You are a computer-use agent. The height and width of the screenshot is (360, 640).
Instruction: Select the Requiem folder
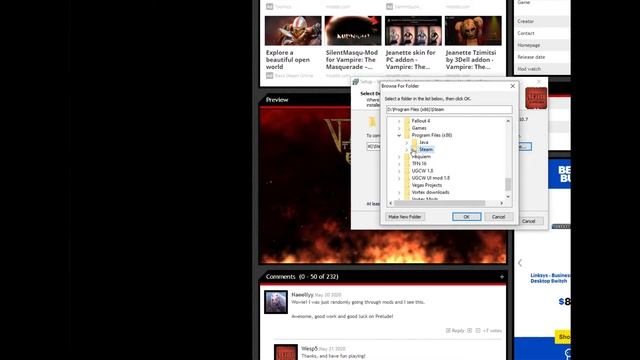pos(421,156)
